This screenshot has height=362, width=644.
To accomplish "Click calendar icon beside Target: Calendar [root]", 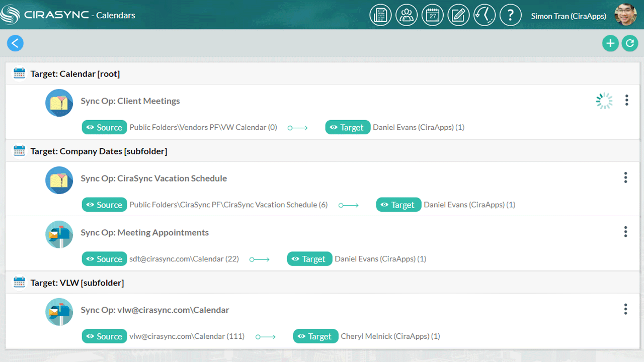I will [x=19, y=73].
